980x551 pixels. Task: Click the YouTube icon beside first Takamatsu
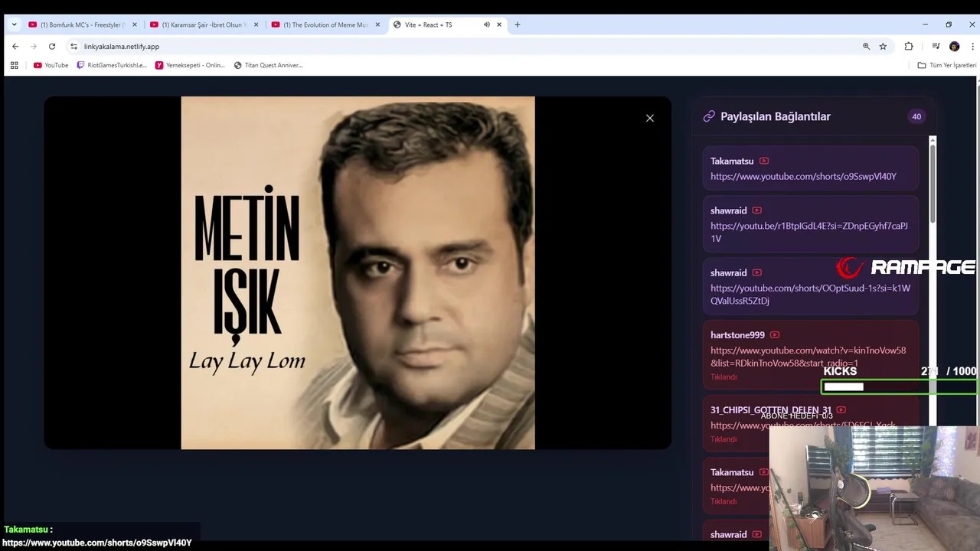764,161
